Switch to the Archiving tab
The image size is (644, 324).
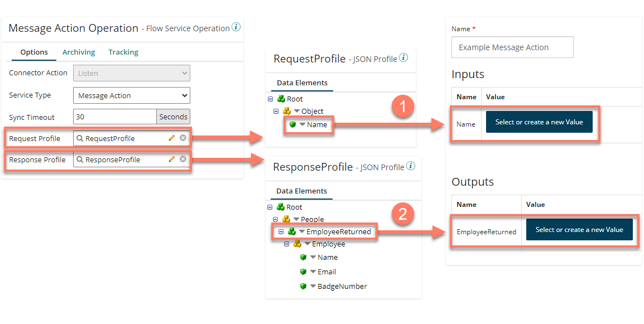[x=79, y=52]
